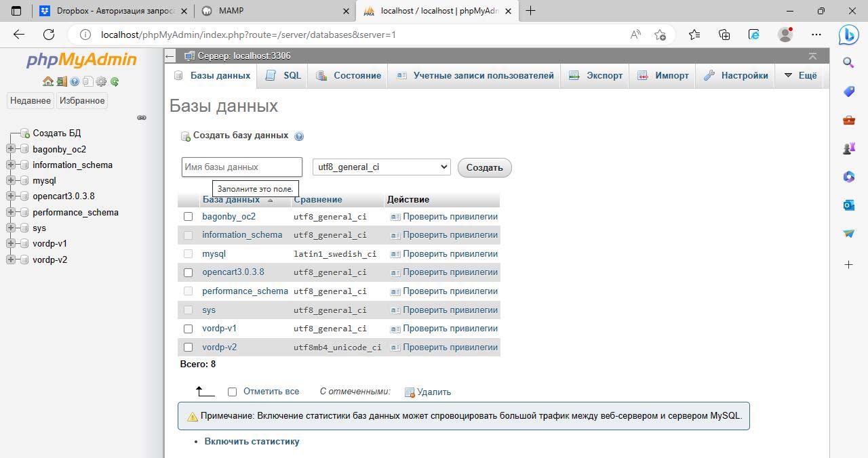Sort by the База данных column header

pos(231,200)
